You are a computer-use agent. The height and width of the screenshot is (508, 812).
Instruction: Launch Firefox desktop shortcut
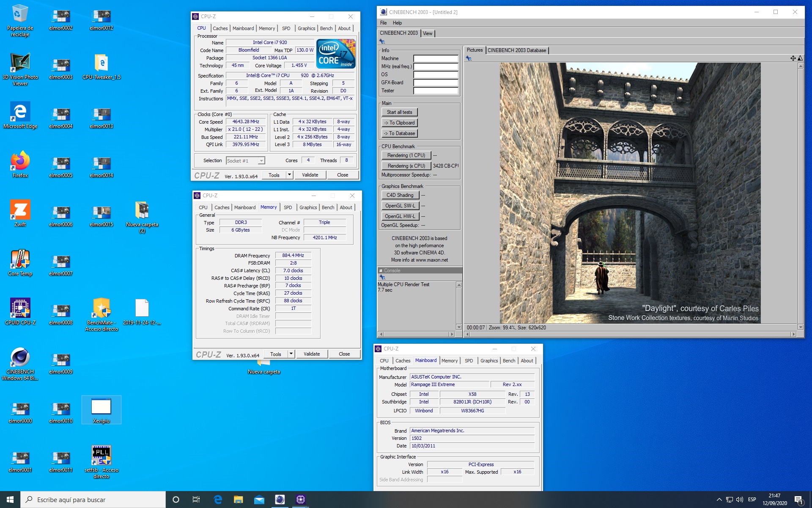[20, 164]
